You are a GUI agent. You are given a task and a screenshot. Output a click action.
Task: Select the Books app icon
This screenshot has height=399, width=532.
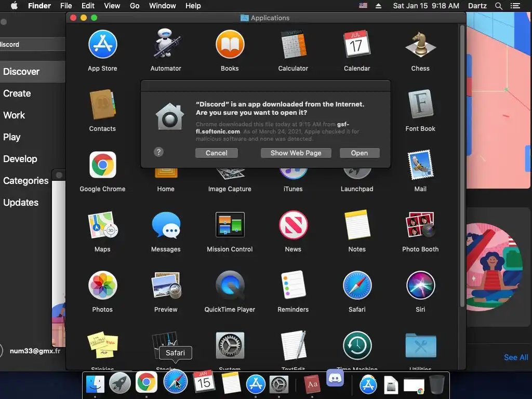pyautogui.click(x=230, y=45)
